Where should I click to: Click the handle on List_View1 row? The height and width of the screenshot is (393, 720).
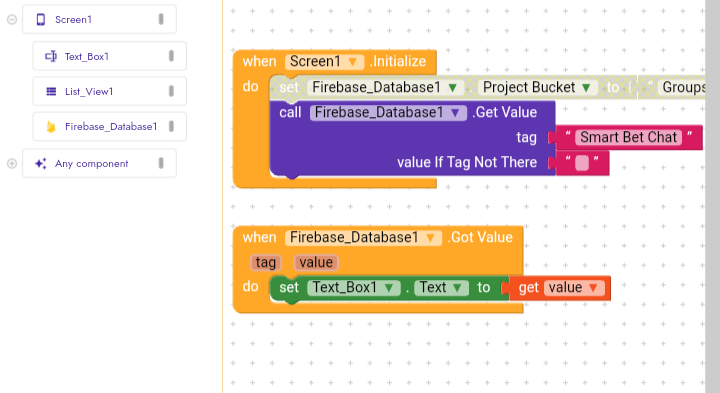click(171, 91)
